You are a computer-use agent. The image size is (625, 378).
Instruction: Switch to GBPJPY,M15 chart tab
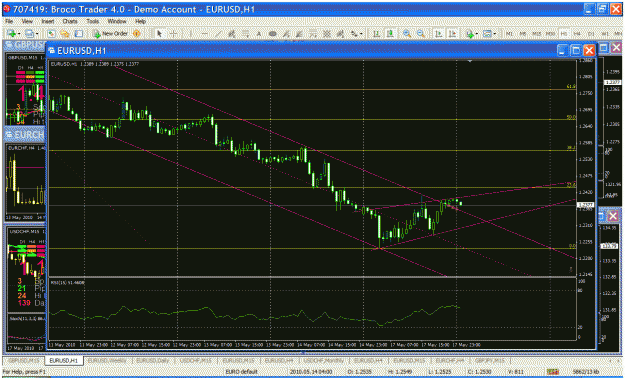[489, 360]
